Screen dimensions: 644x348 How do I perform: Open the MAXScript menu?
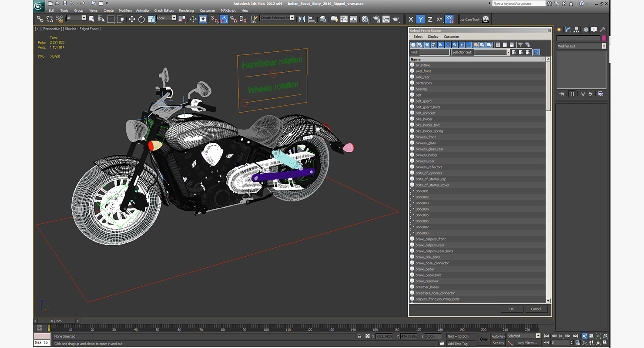coord(228,10)
